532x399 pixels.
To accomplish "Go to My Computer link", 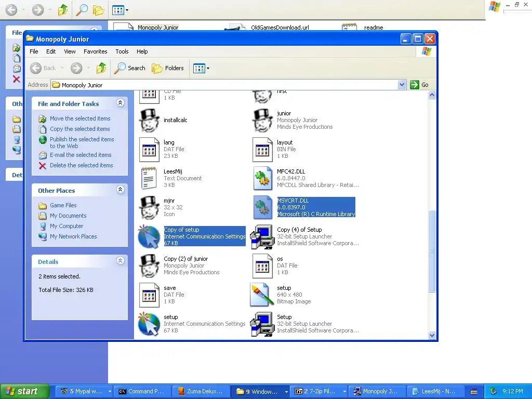I will pyautogui.click(x=66, y=226).
